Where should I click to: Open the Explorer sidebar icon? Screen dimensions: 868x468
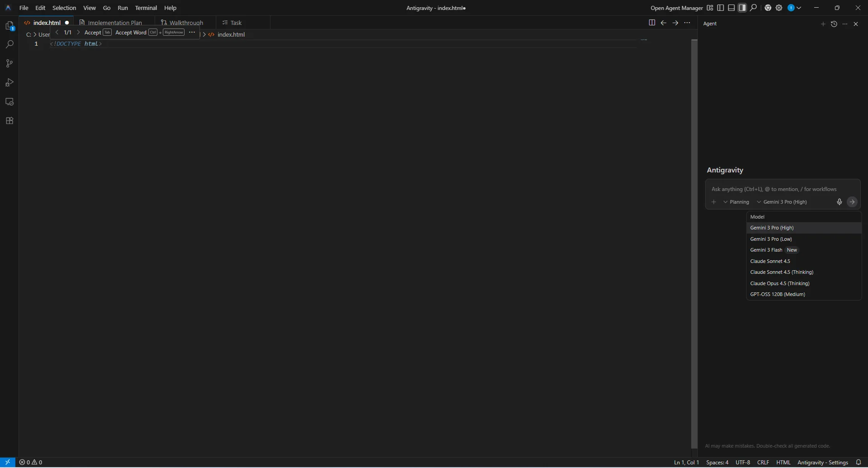[9, 26]
